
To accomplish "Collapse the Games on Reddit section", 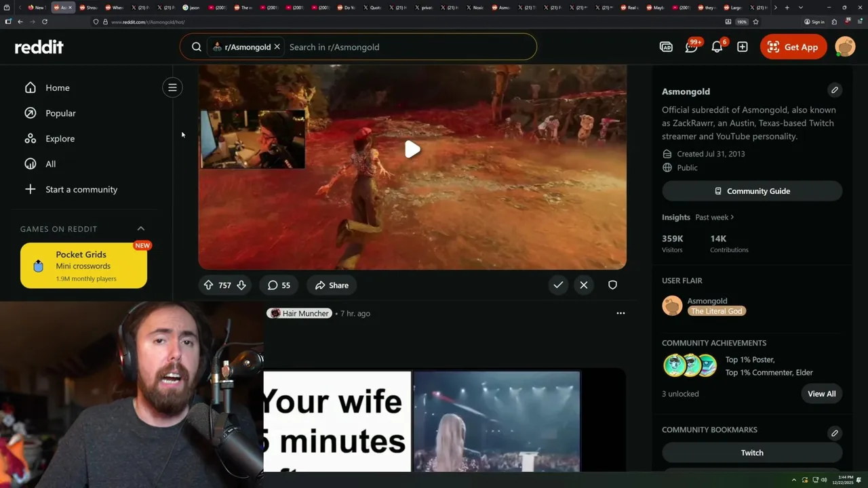I will pyautogui.click(x=141, y=228).
